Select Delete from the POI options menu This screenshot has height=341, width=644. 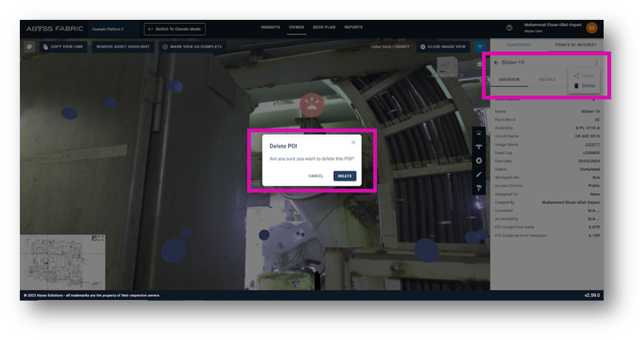[587, 86]
